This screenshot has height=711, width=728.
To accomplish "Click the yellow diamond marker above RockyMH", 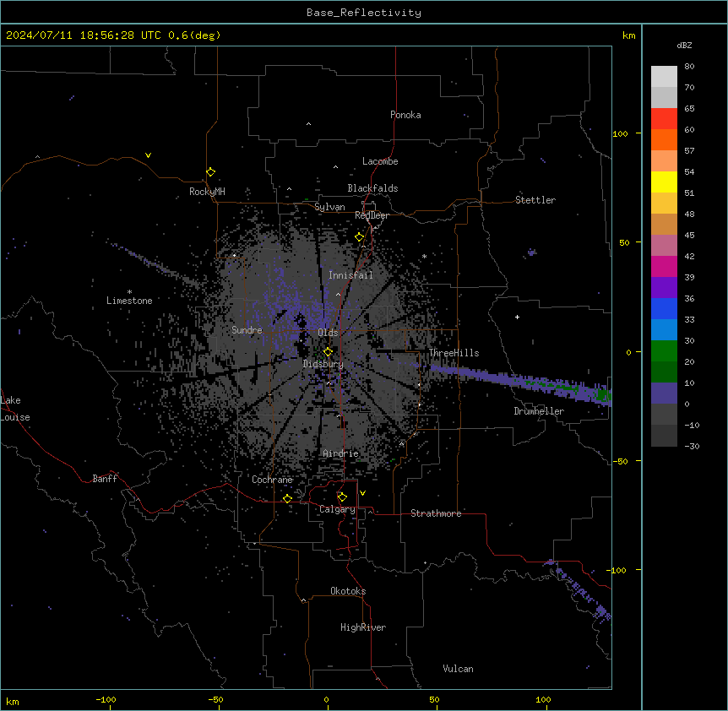I will pos(210,172).
